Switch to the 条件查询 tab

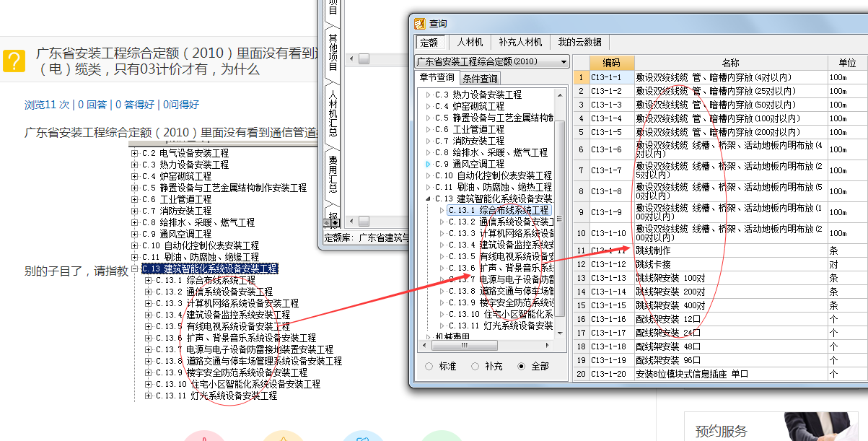(480, 78)
